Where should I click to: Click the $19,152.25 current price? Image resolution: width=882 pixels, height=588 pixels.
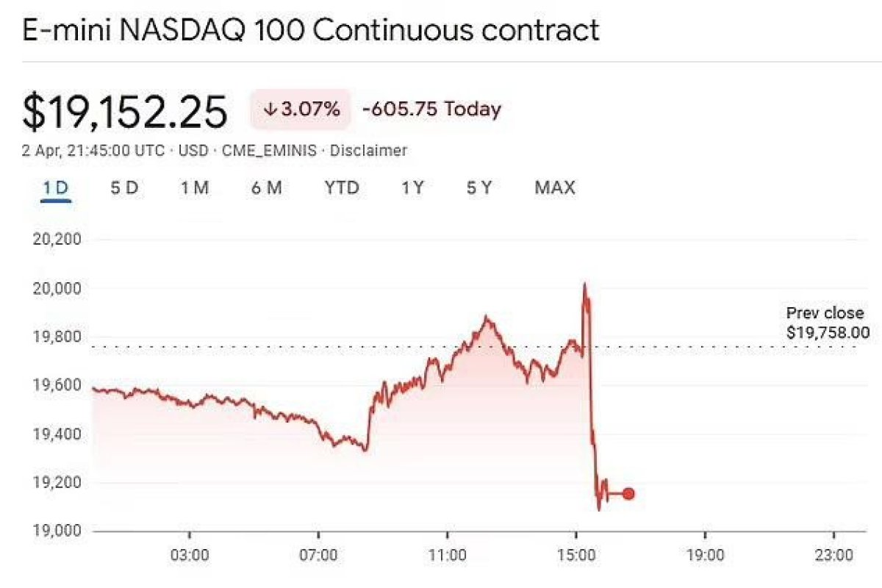(124, 112)
